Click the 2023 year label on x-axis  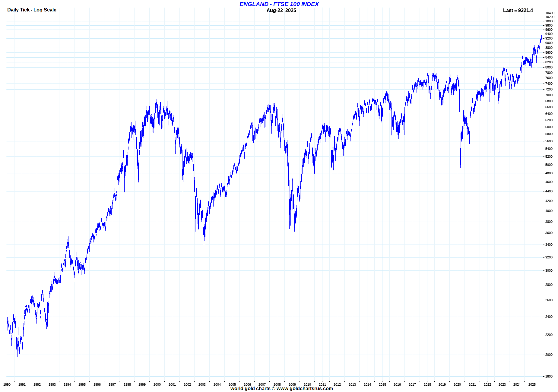coord(502,384)
